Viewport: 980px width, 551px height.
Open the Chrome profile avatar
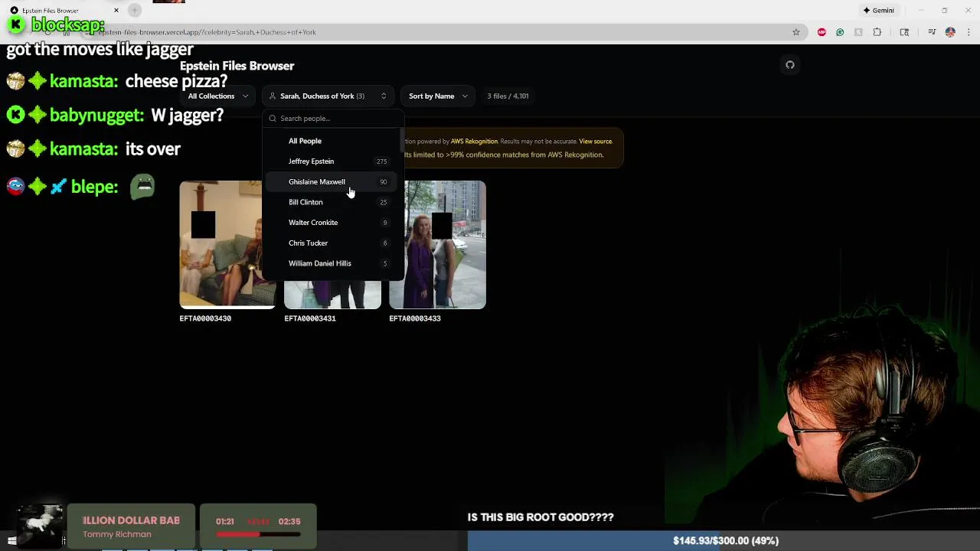[x=950, y=32]
